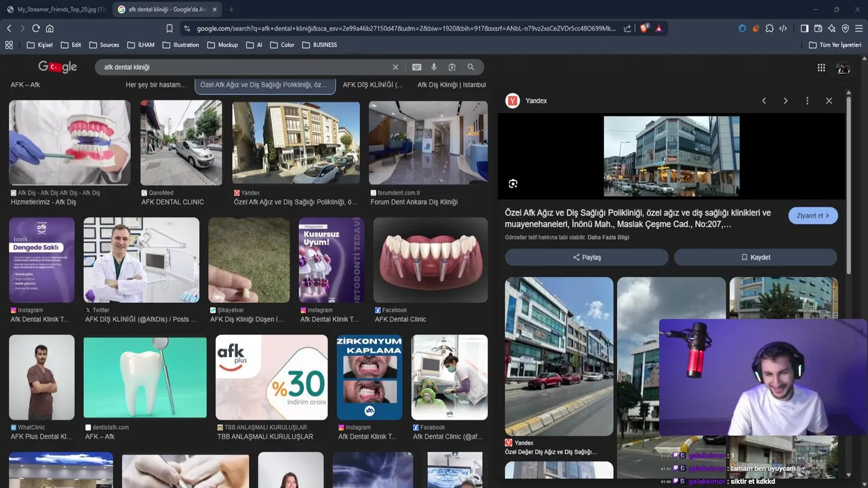Follow the Daha Fazla Bilgi link

(x=608, y=237)
